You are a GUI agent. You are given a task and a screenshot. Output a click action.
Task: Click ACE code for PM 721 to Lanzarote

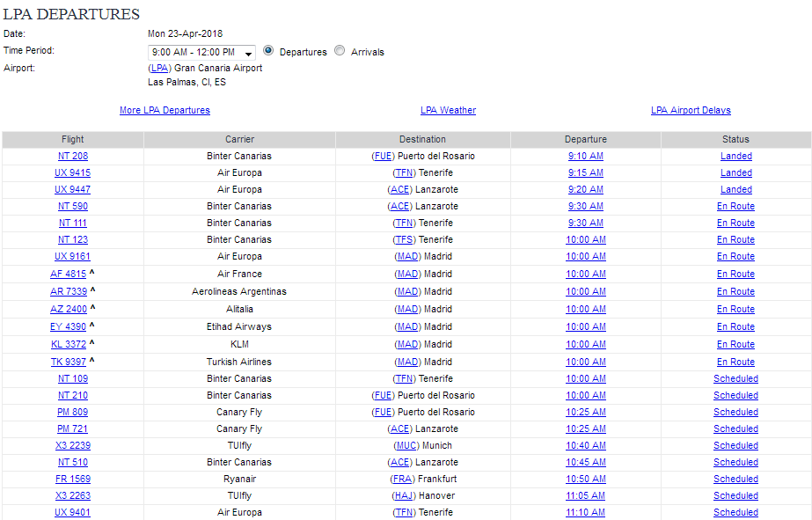(x=400, y=428)
